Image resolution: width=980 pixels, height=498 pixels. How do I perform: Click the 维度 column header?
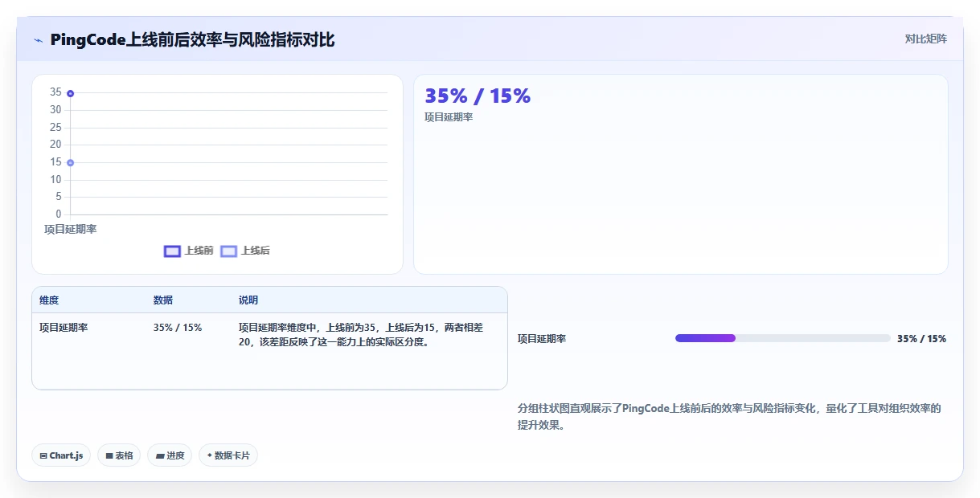click(49, 300)
